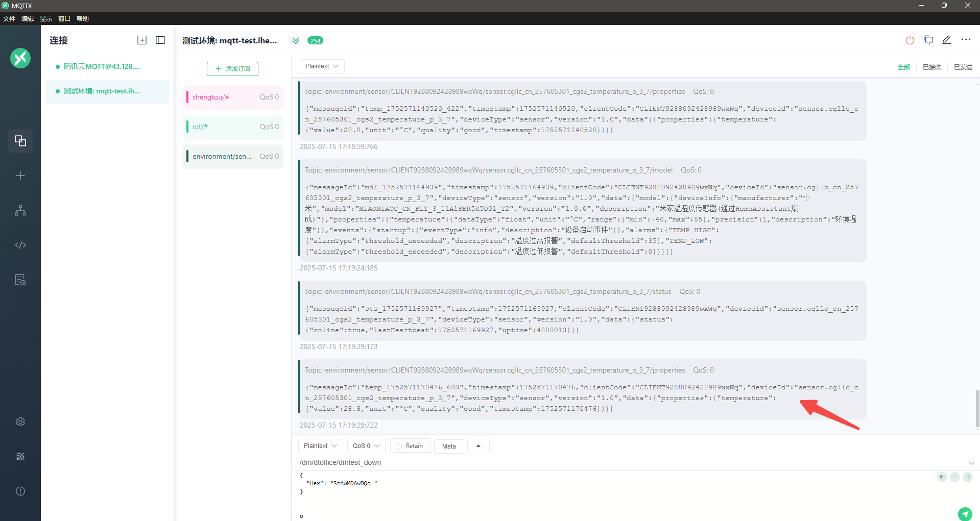Click the Meta button
Screen dimensions: 980x521
449,446
